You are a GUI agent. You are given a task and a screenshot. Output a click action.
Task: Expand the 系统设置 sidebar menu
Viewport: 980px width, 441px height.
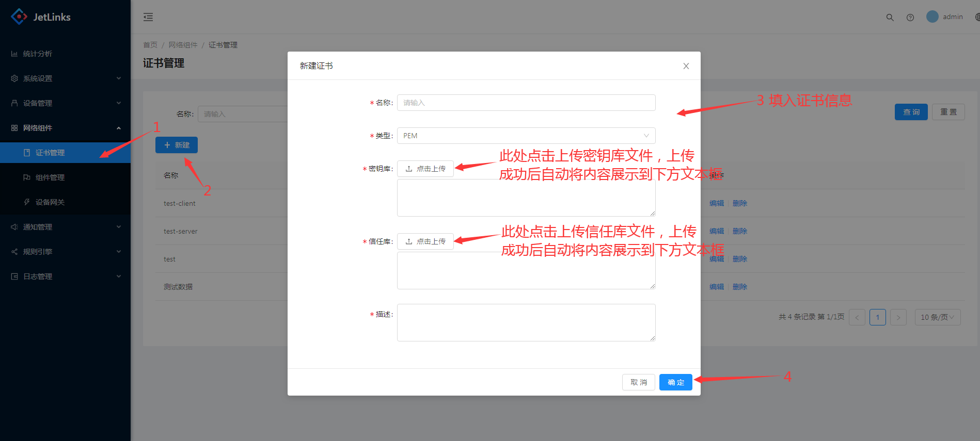pos(65,78)
